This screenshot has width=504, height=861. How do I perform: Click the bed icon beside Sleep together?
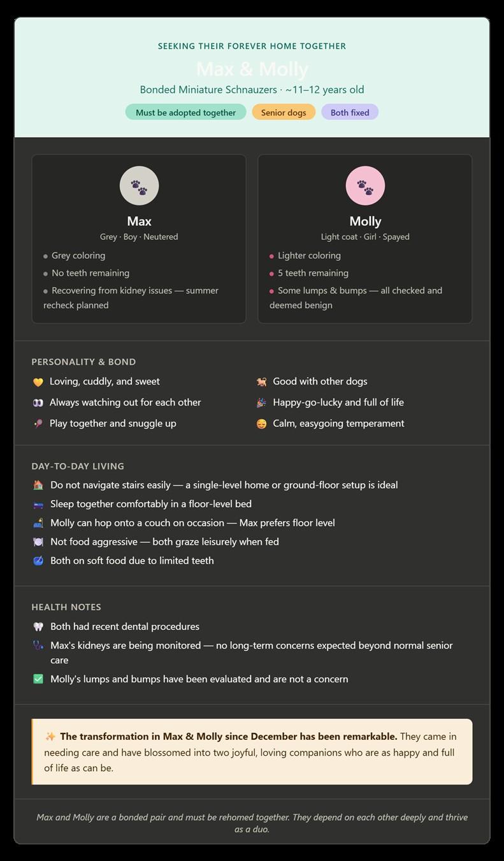(x=38, y=504)
